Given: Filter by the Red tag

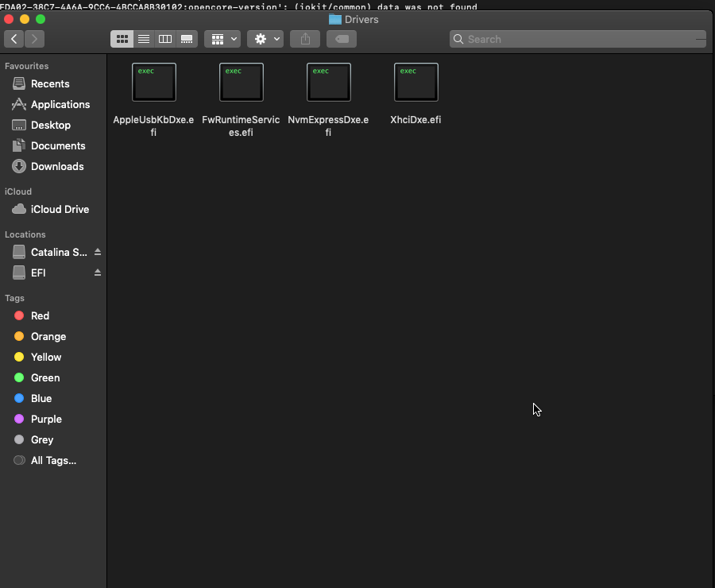Looking at the screenshot, I should click(x=53, y=315).
